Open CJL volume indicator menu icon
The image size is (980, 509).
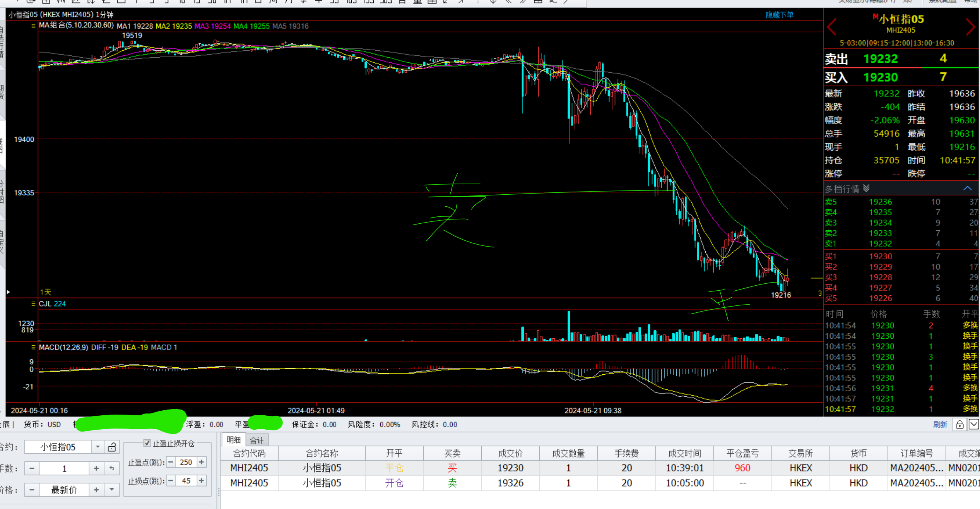pyautogui.click(x=33, y=304)
